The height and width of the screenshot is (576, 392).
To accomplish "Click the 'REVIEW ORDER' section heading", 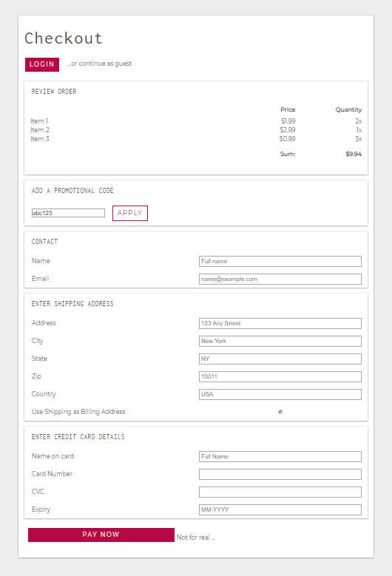I will pyautogui.click(x=54, y=92).
